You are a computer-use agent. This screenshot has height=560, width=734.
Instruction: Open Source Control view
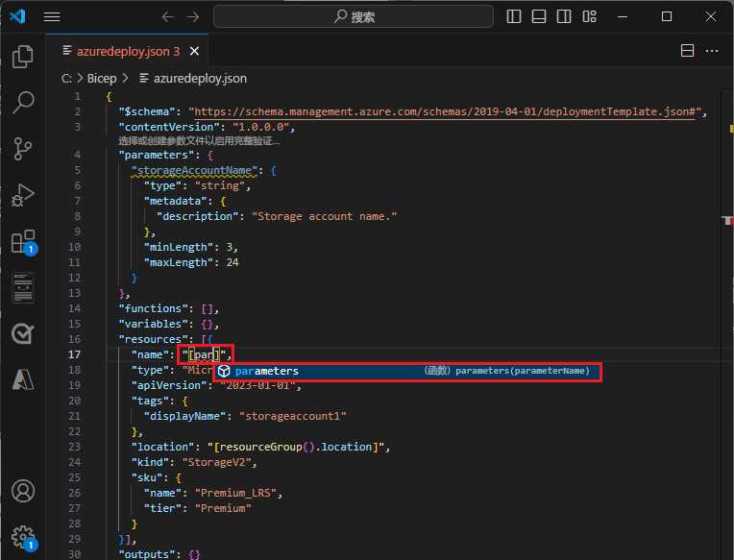point(22,149)
